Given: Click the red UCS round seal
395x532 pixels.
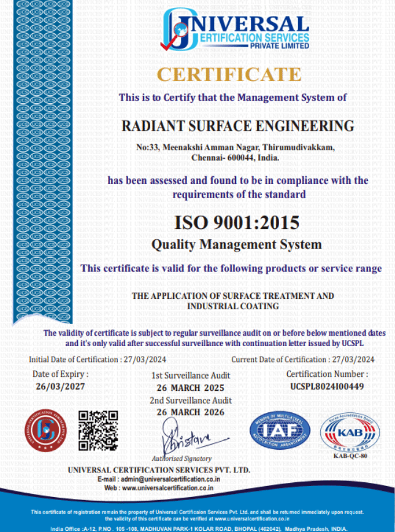Looking at the screenshot, I should (46, 430).
